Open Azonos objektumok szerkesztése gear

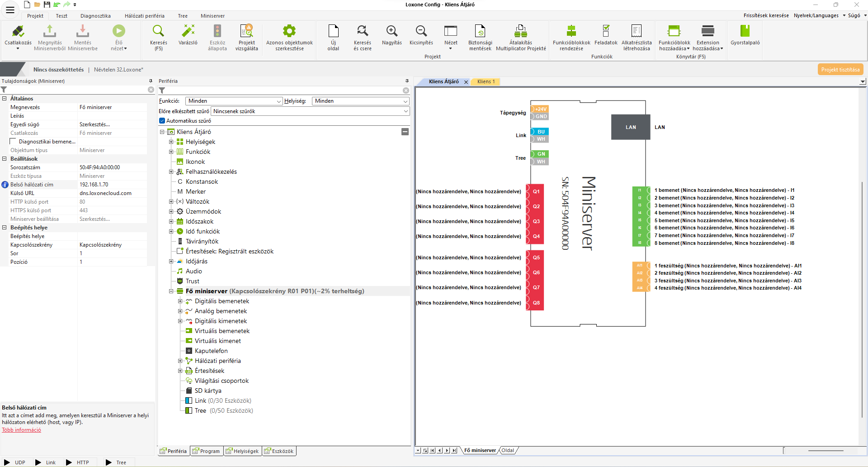[289, 31]
